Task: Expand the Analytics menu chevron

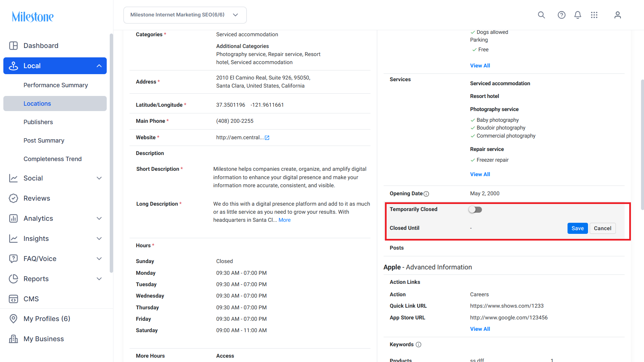Action: click(99, 218)
